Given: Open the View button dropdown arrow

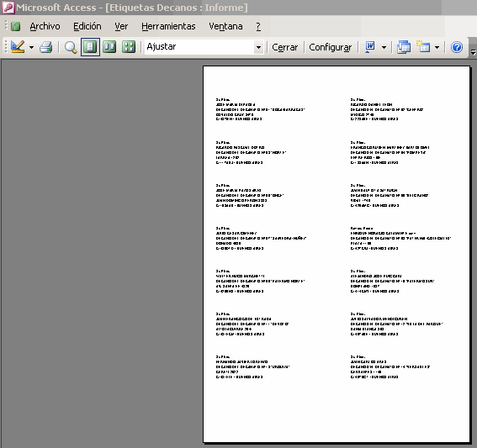Looking at the screenshot, I should (31, 47).
